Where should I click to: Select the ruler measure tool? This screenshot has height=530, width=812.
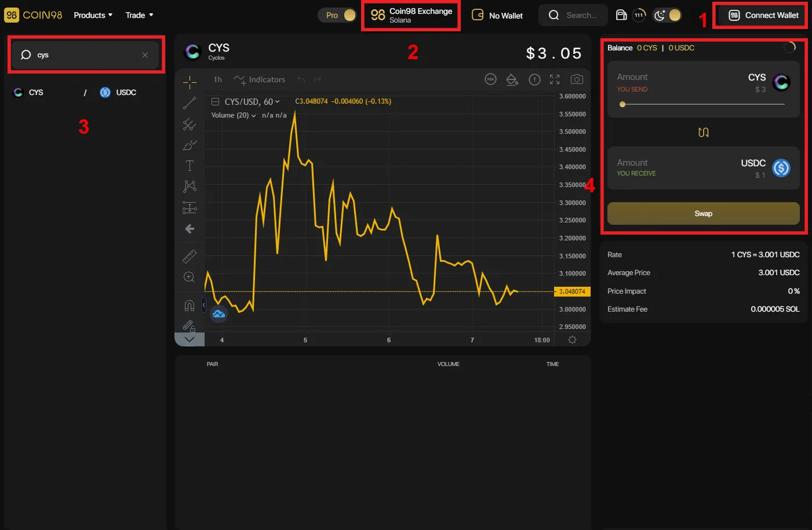[x=190, y=256]
